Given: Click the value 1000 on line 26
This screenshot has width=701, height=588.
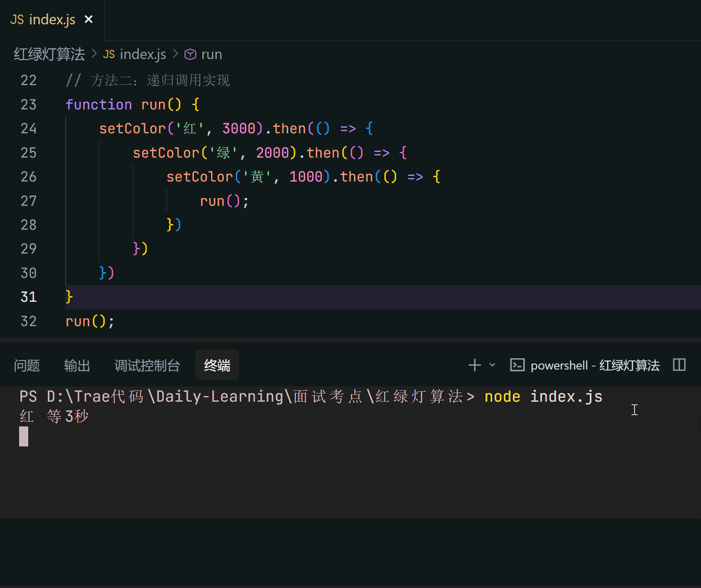Looking at the screenshot, I should tap(306, 177).
